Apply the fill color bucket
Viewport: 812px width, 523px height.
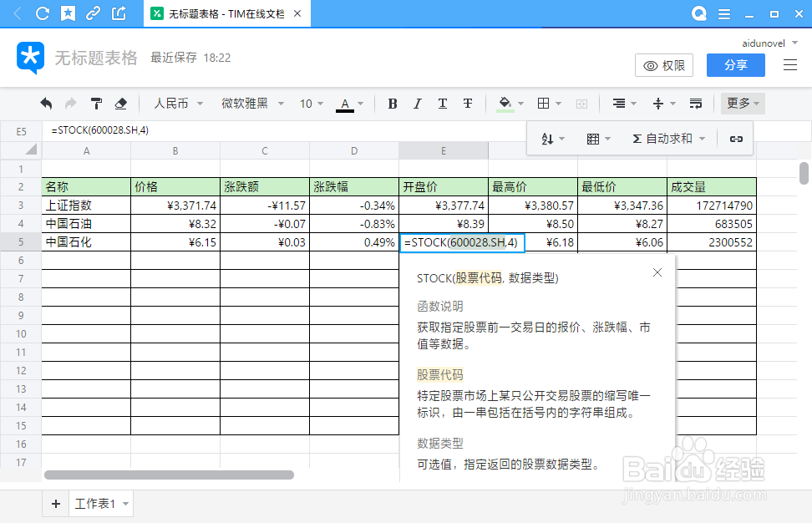pyautogui.click(x=505, y=104)
